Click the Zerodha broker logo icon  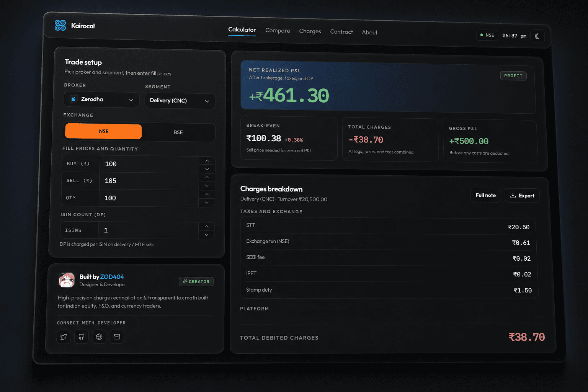(73, 99)
